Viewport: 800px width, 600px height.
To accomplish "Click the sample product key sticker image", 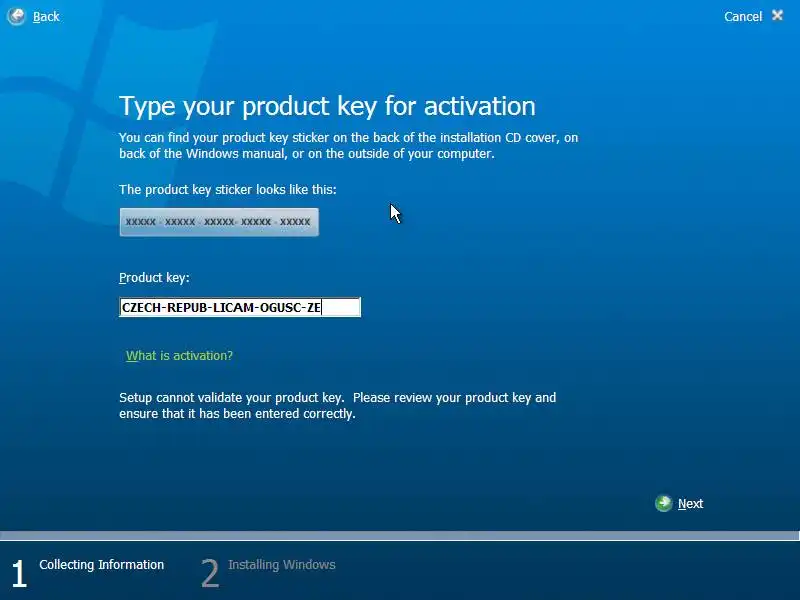I will tap(219, 222).
